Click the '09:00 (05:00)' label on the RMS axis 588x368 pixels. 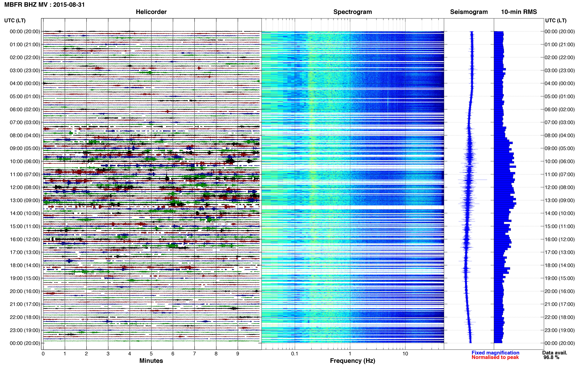560,148
